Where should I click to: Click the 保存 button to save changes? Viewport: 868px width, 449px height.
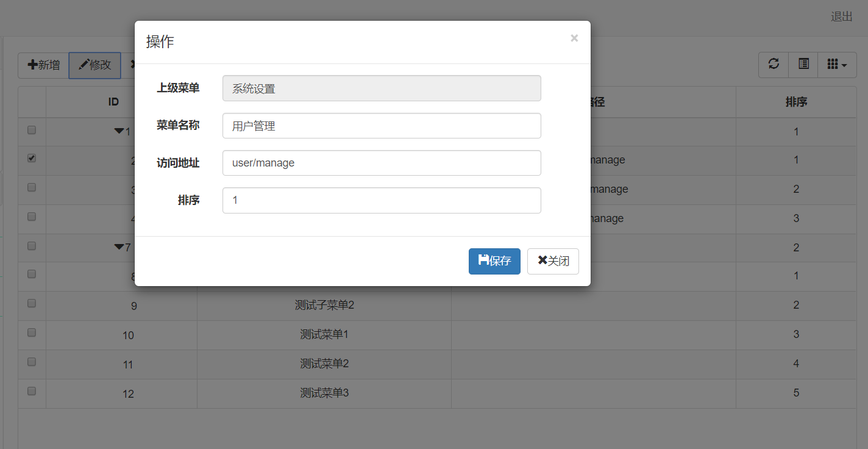[x=494, y=261]
